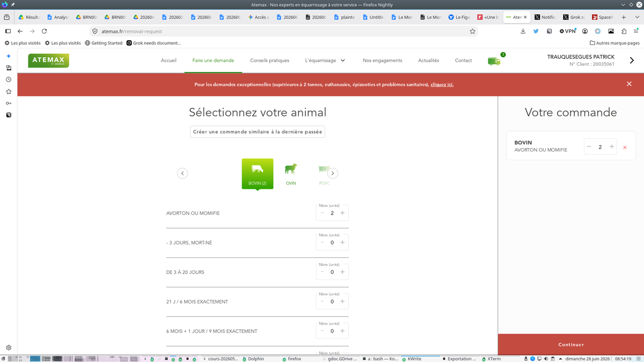Switch to the Le Figa browser tab
The width and height of the screenshot is (644, 362).
click(x=459, y=17)
